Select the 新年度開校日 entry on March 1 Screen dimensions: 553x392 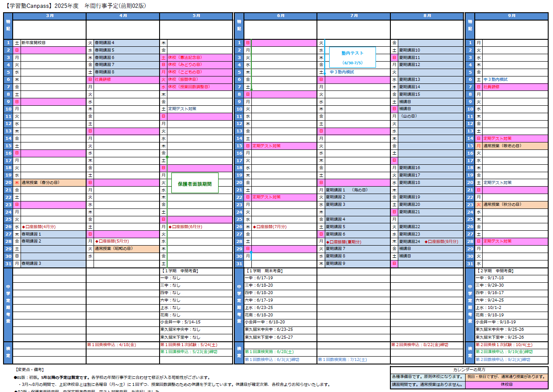pos(33,43)
